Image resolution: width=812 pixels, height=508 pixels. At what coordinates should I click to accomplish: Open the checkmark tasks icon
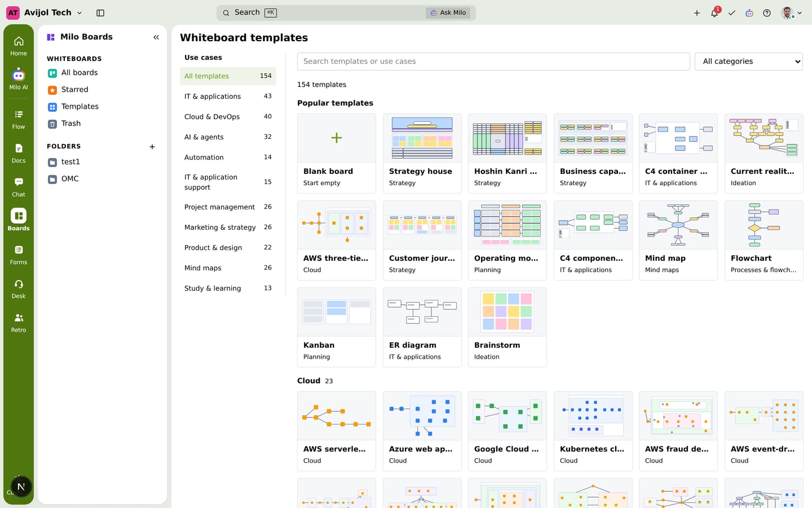(x=732, y=12)
